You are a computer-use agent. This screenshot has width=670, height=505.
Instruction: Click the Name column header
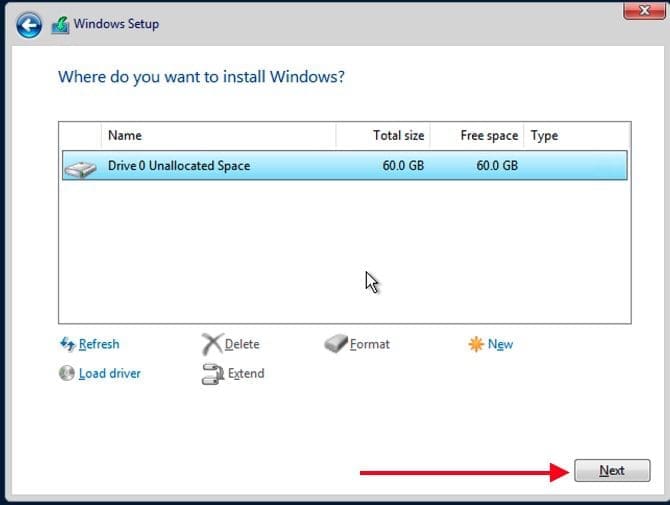125,135
